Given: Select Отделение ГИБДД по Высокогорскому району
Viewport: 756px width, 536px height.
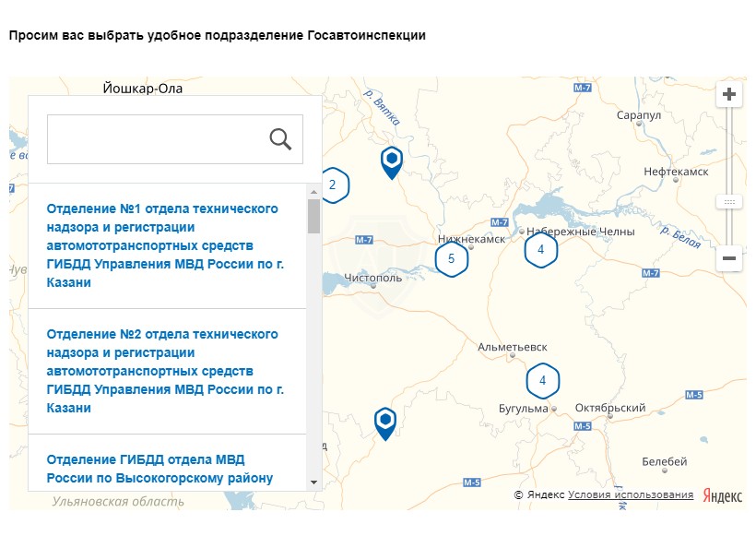Looking at the screenshot, I should [x=160, y=468].
